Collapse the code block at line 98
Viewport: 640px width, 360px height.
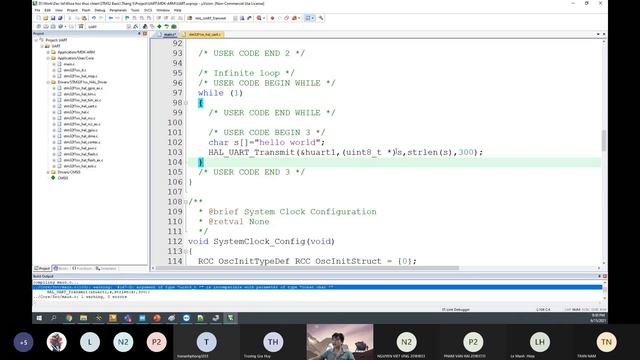[x=186, y=103]
